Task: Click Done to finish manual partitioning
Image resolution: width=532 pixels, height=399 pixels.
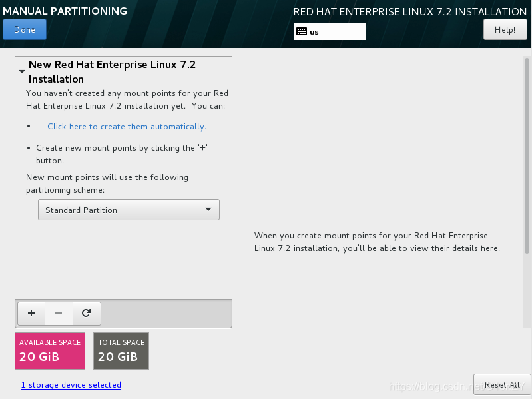Action: pyautogui.click(x=25, y=29)
